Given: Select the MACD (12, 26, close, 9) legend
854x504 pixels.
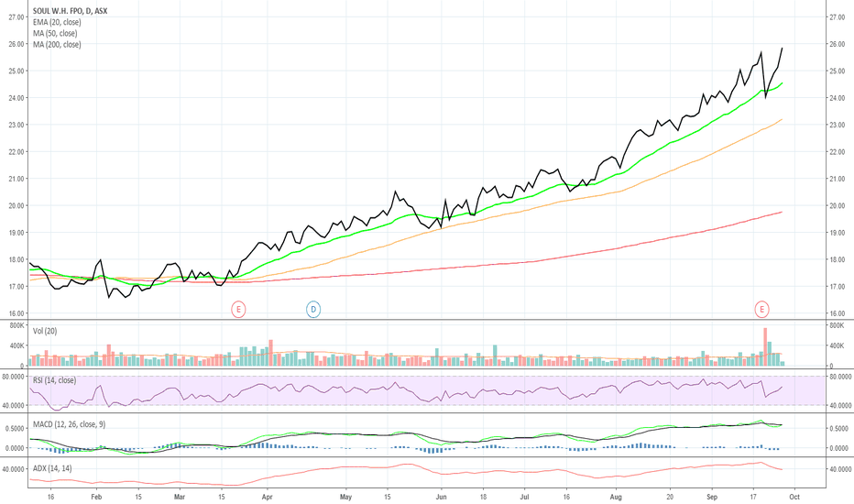Looking at the screenshot, I should (69, 424).
